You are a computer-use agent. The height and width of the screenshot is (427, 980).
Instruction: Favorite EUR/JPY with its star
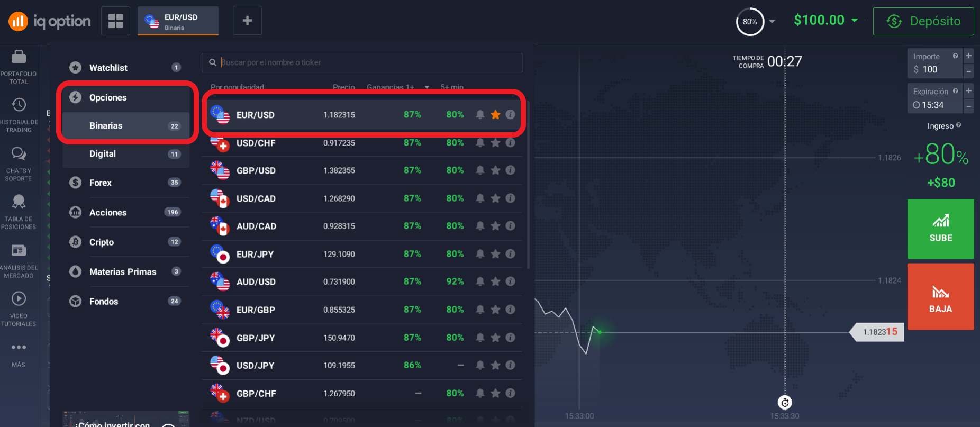[x=495, y=254]
